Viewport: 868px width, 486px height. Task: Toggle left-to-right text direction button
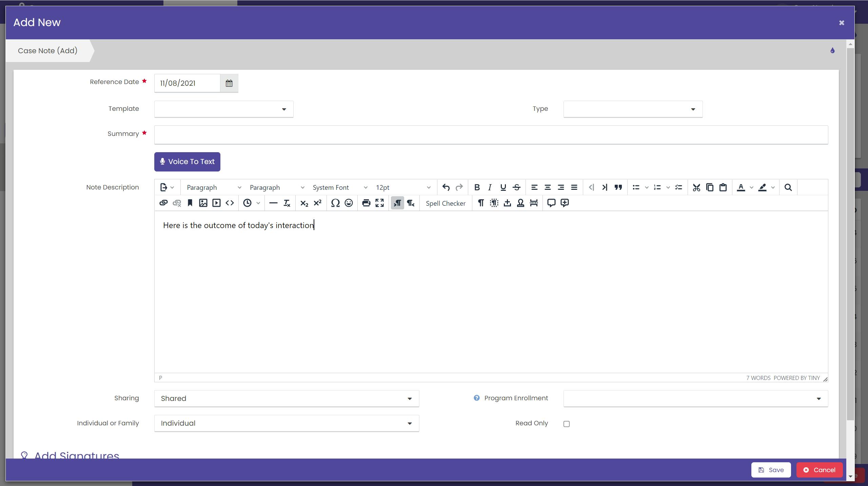(x=397, y=203)
